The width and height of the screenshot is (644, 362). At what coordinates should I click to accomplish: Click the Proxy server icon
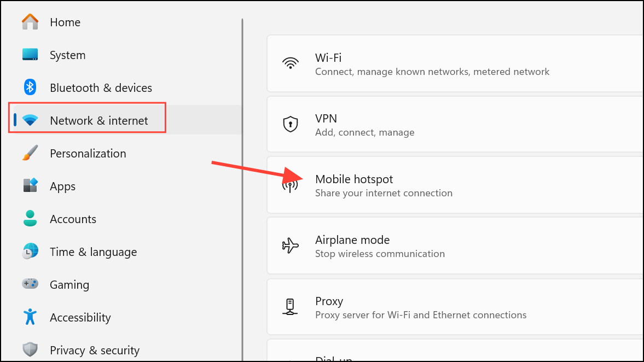290,307
